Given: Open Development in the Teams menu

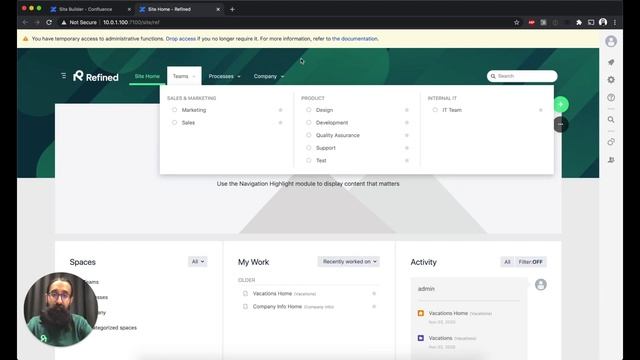Looking at the screenshot, I should (x=332, y=123).
